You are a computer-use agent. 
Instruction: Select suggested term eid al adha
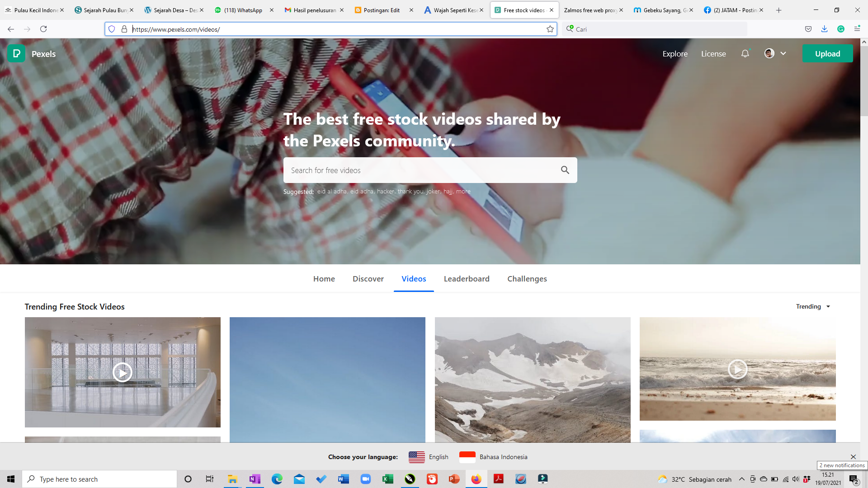pyautogui.click(x=332, y=191)
